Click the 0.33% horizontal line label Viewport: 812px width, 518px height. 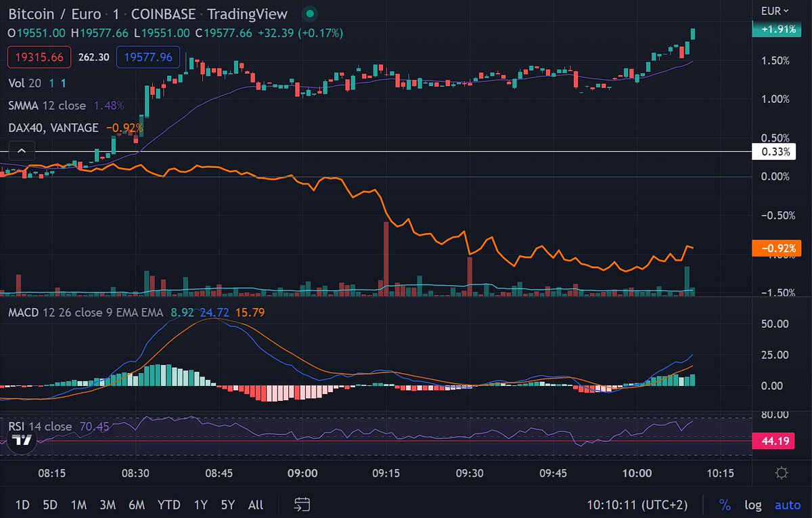click(x=775, y=152)
